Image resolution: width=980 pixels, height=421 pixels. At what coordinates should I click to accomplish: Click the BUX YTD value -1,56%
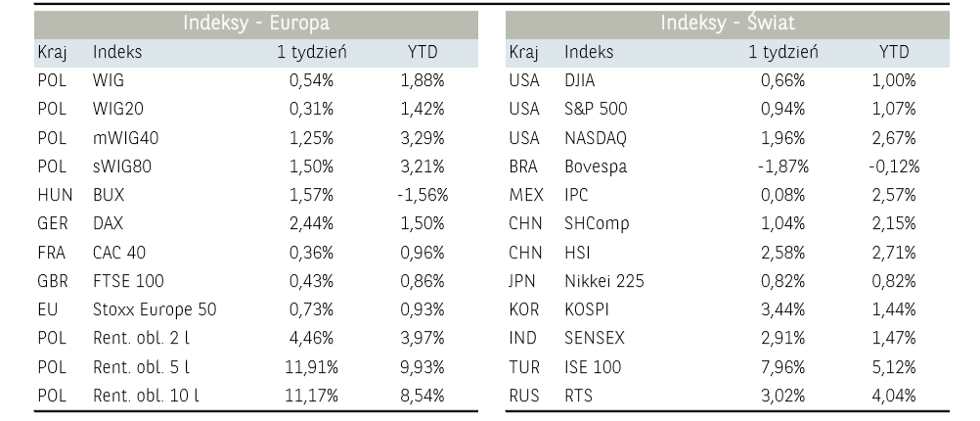(x=422, y=195)
